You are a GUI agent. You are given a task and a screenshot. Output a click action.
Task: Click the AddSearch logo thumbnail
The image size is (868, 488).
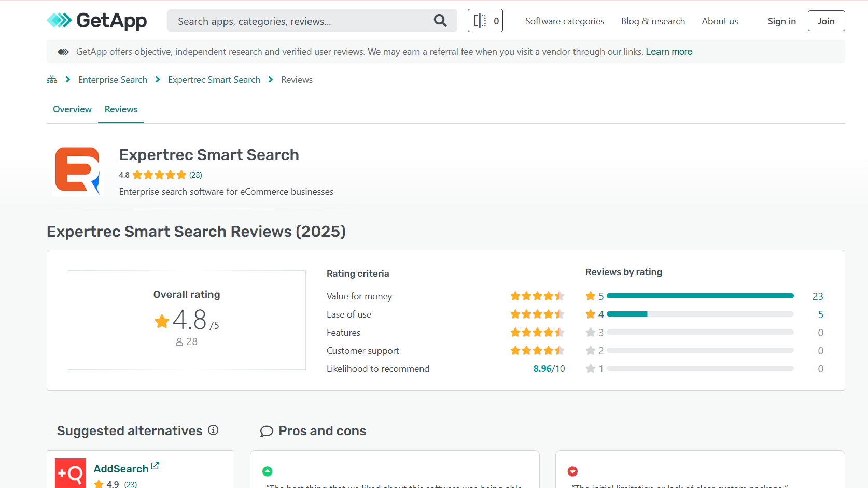click(x=71, y=472)
